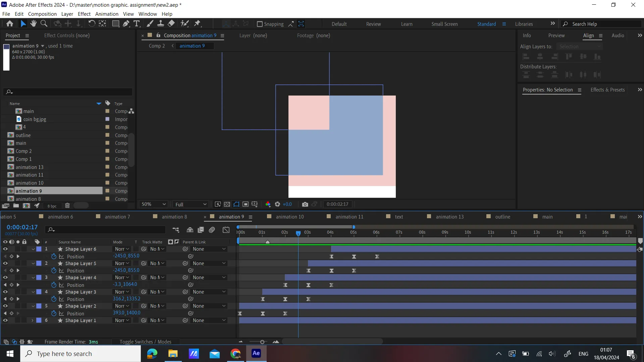The height and width of the screenshot is (362, 644).
Task: Switch to Small Screen workspace
Action: pos(444,24)
